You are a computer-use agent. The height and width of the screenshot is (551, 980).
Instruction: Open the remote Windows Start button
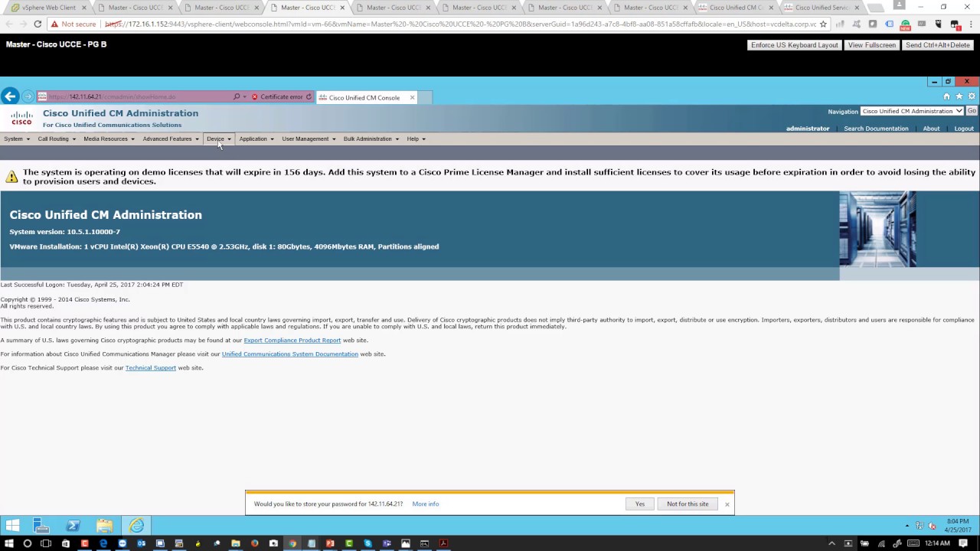(11, 525)
